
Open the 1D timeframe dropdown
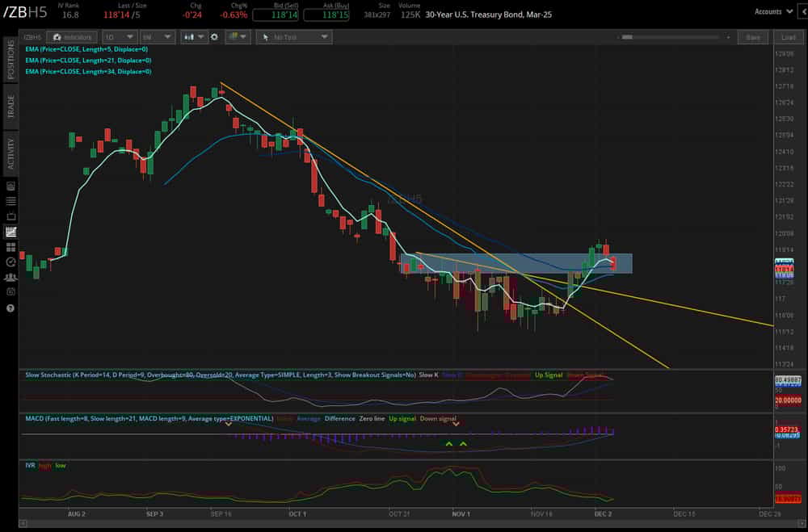point(118,37)
